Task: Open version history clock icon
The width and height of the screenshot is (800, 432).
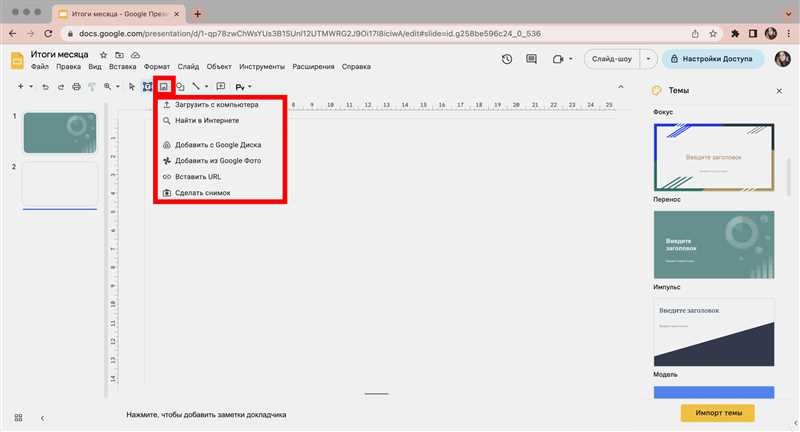Action: 507,59
